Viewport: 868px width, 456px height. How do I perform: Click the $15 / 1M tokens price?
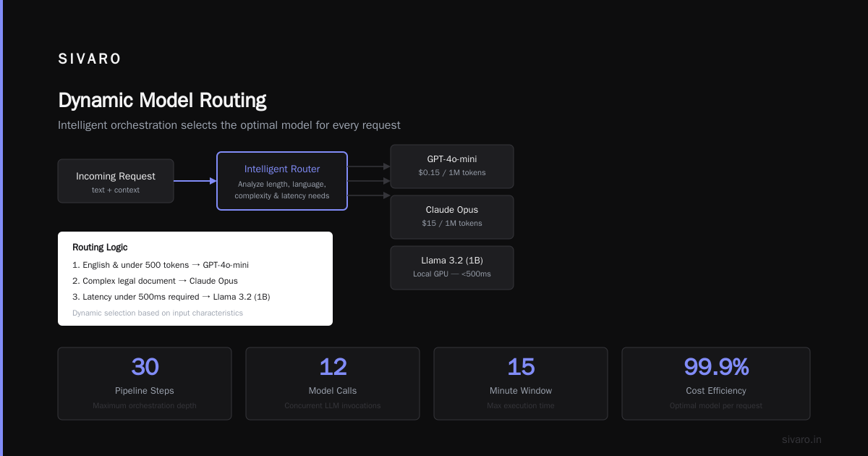click(452, 224)
